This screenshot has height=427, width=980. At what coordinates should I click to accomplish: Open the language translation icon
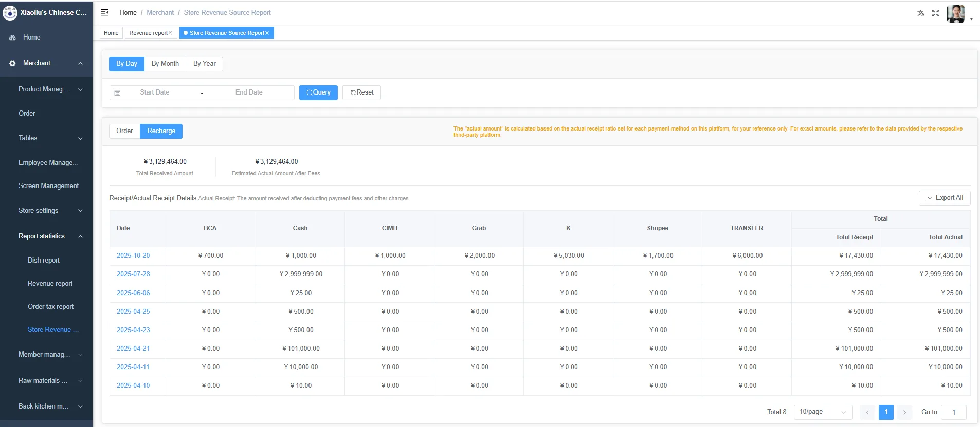(x=921, y=13)
